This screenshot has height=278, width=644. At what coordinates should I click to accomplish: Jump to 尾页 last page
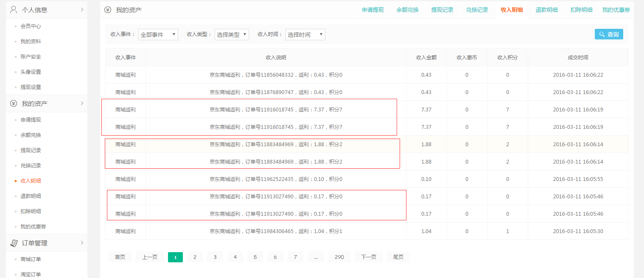click(398, 257)
